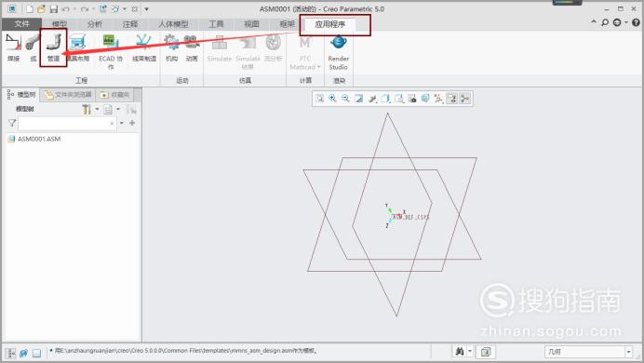Click the refit view icon
Screen dimensions: 644x363
(x=319, y=99)
